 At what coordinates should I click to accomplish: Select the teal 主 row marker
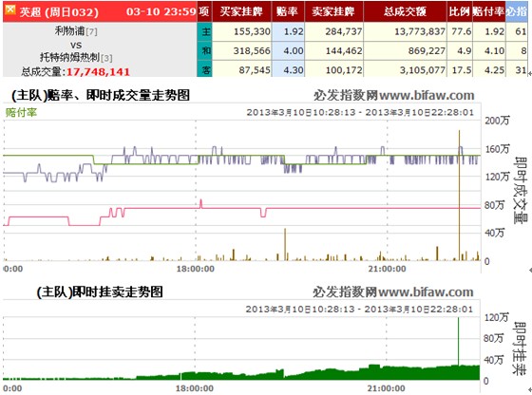[x=205, y=32]
